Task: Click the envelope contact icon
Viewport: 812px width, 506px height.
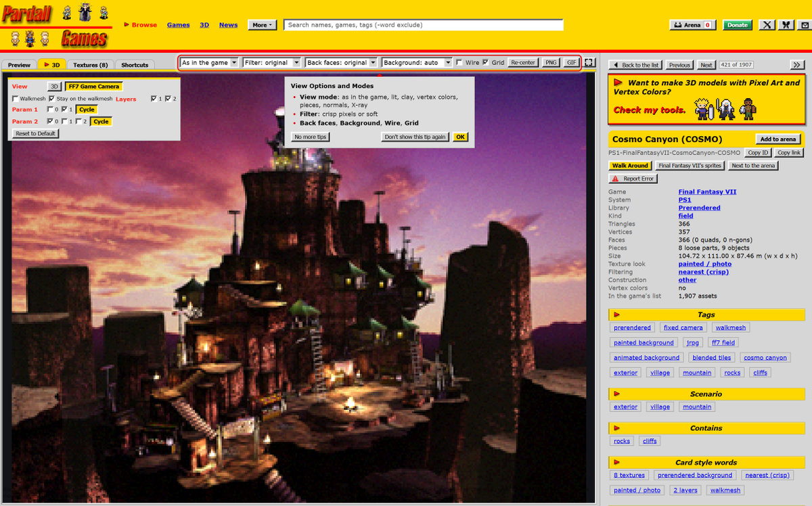Action: 804,25
